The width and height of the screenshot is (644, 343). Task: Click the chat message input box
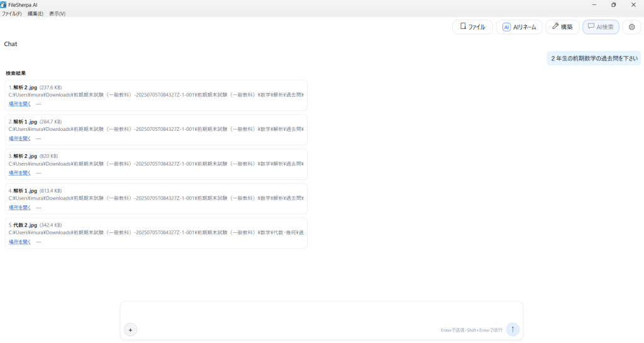click(x=321, y=313)
